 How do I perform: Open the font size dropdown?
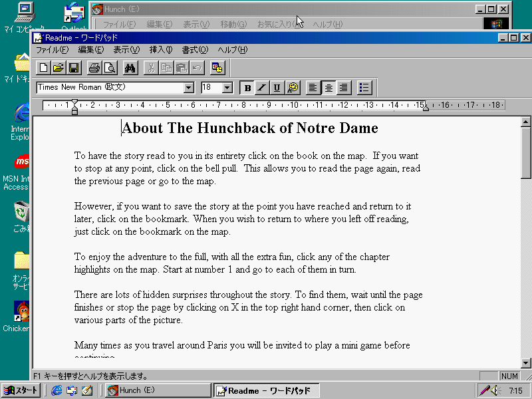click(225, 87)
